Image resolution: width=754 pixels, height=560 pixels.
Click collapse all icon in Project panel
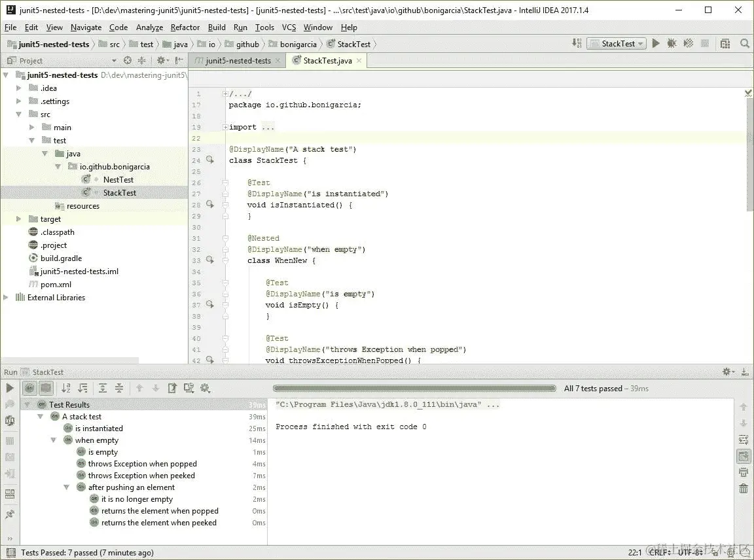[141, 60]
